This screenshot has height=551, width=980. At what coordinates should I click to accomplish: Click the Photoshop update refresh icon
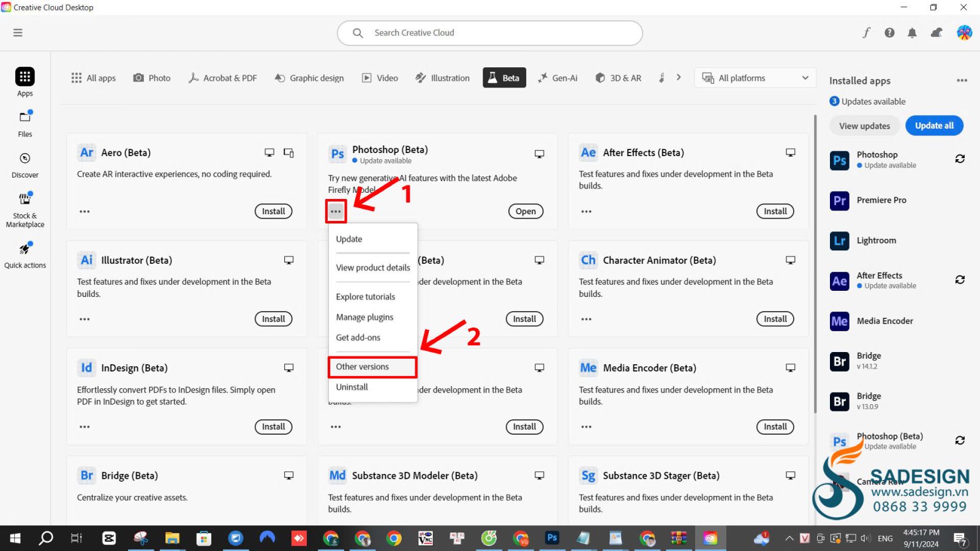coord(960,159)
